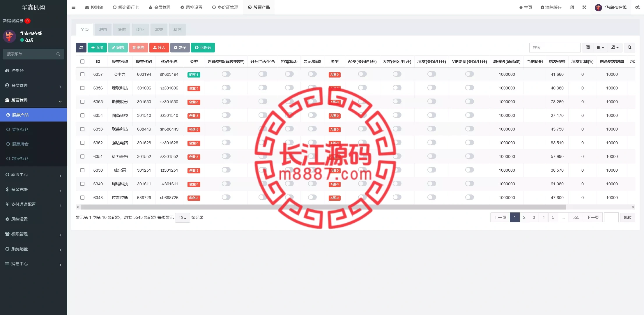This screenshot has height=315, width=644.
Task: Click the table refresh button
Action: (x=81, y=47)
